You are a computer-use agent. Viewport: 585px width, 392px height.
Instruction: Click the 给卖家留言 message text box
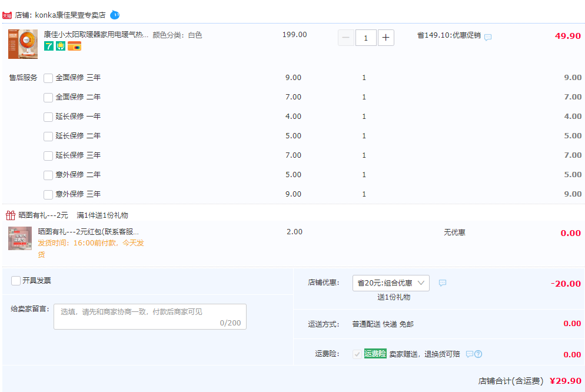[150, 317]
